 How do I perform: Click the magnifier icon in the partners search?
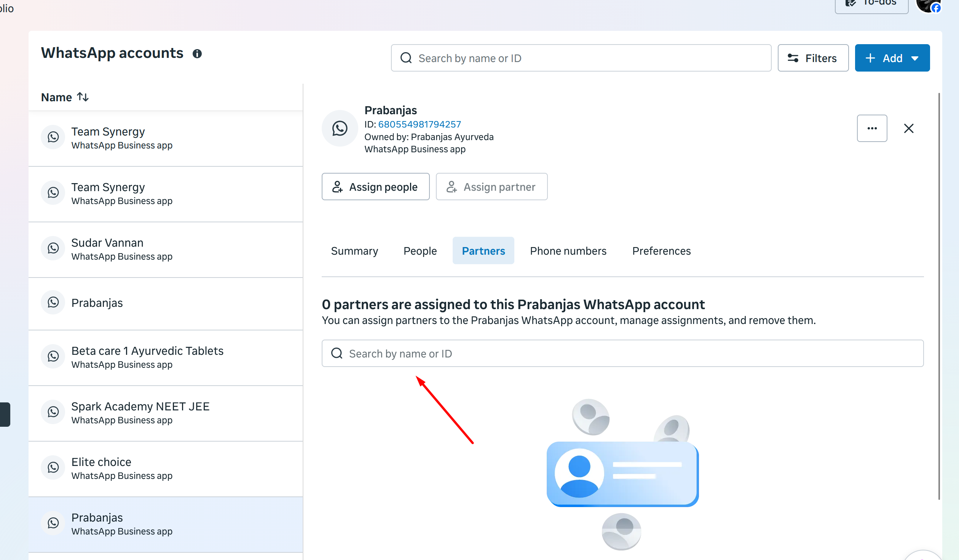pyautogui.click(x=337, y=353)
